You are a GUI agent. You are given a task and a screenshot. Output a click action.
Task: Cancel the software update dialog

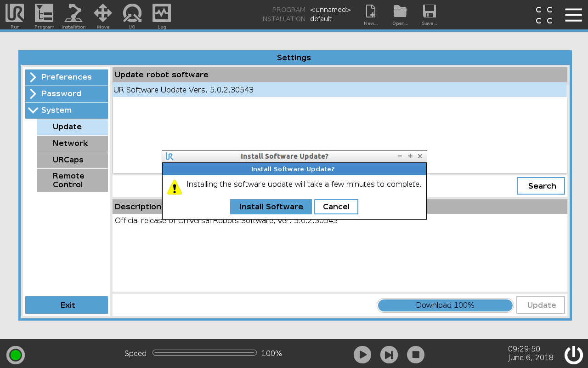(x=336, y=207)
